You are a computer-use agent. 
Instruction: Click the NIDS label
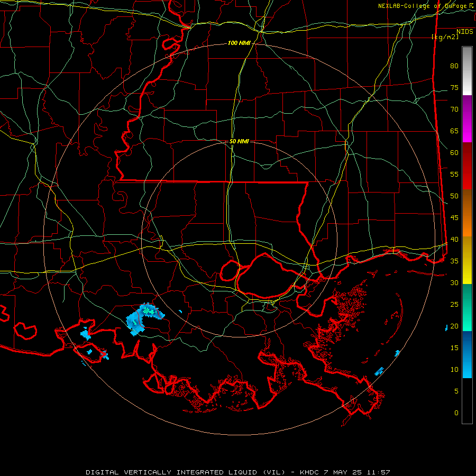(x=464, y=32)
